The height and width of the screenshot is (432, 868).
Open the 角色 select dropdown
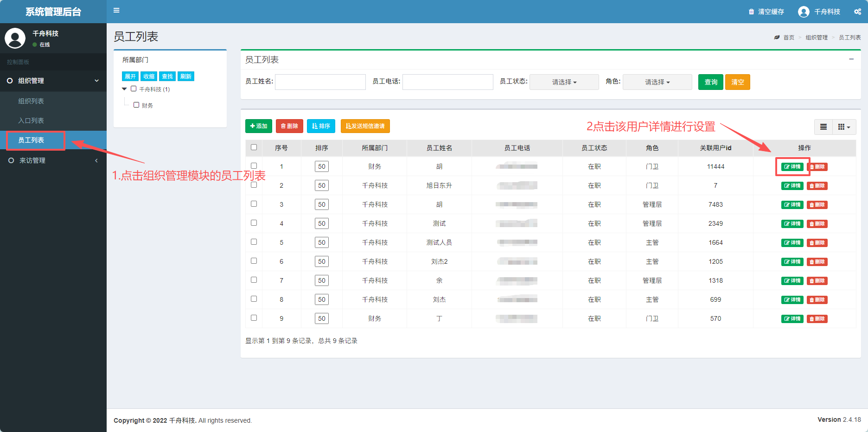[657, 82]
